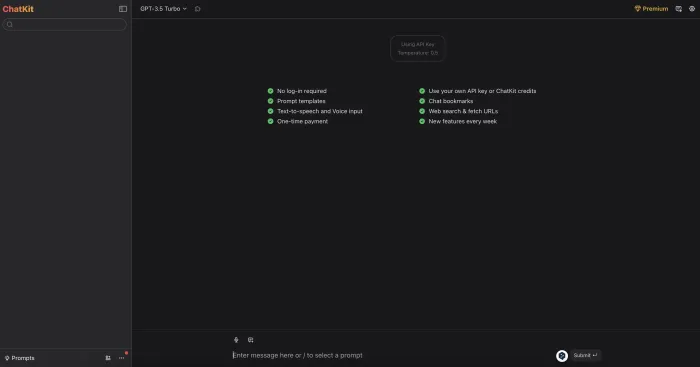Click the new chat icon near Premium
The image size is (700, 367).
tap(679, 8)
